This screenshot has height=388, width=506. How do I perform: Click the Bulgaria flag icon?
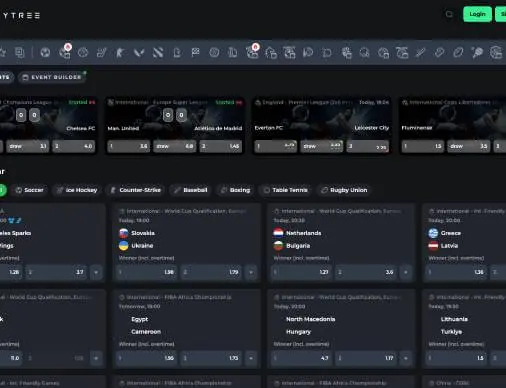click(x=278, y=246)
